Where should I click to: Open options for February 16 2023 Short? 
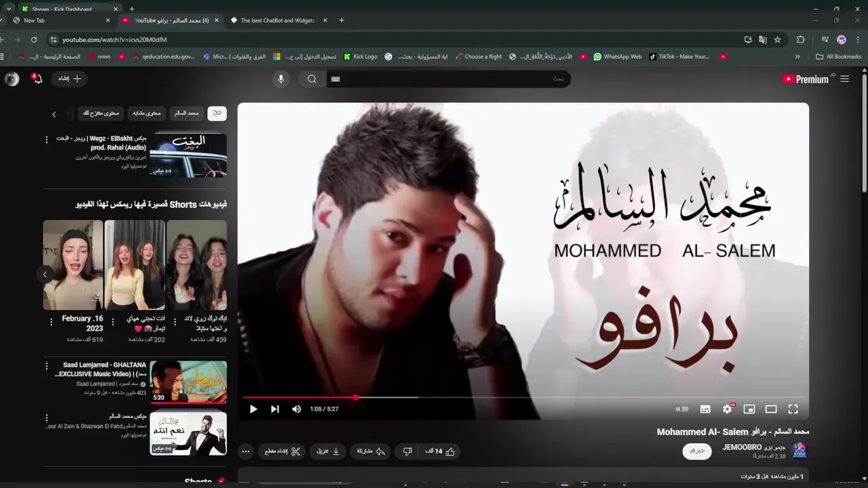[x=51, y=322]
